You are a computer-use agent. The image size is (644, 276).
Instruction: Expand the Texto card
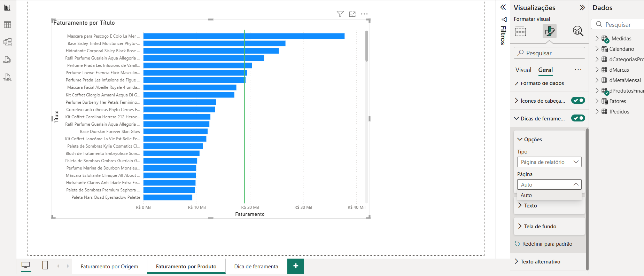click(x=520, y=205)
